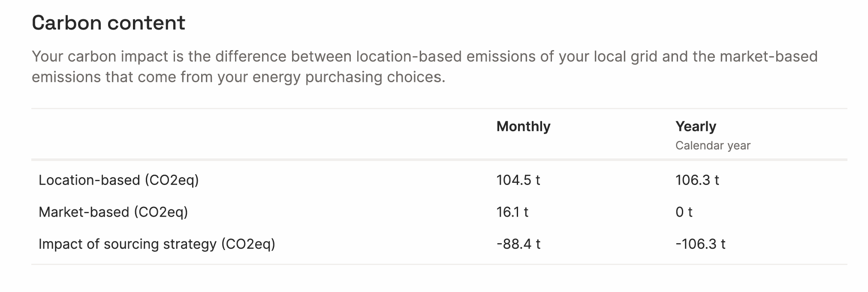Click "market-based" in the description paragraph
This screenshot has height=292, width=868.
(x=769, y=57)
